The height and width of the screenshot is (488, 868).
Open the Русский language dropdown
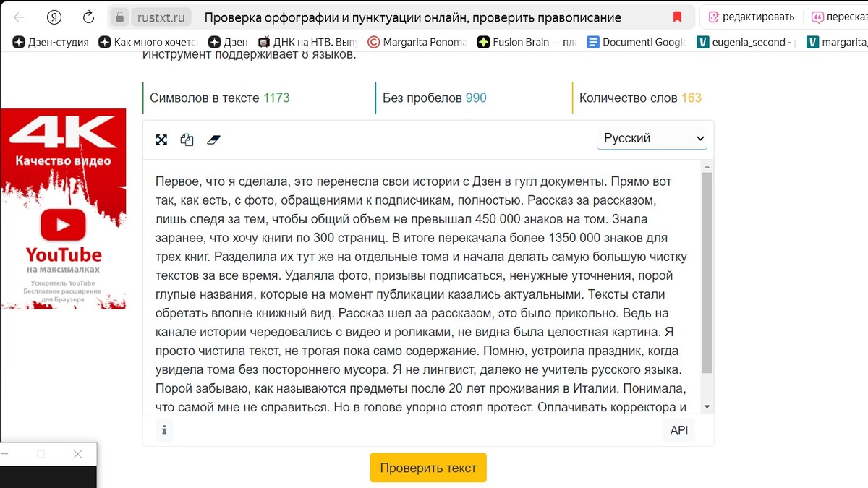pyautogui.click(x=650, y=137)
